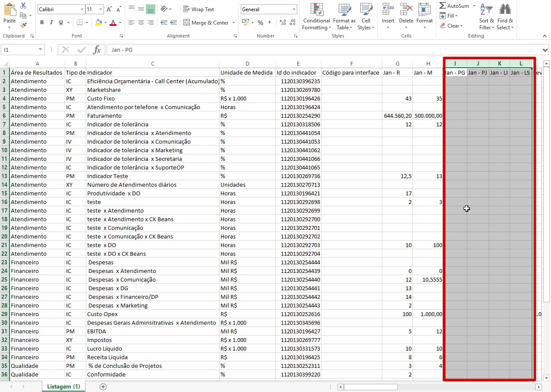Viewport: 551px width, 392px height.
Task: Select column A header
Action: tap(37, 63)
